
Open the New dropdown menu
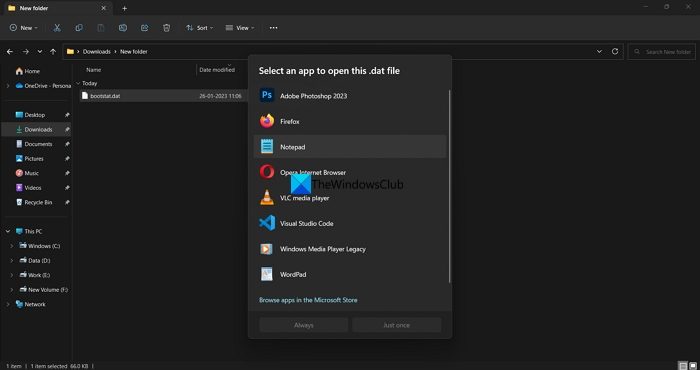[24, 28]
